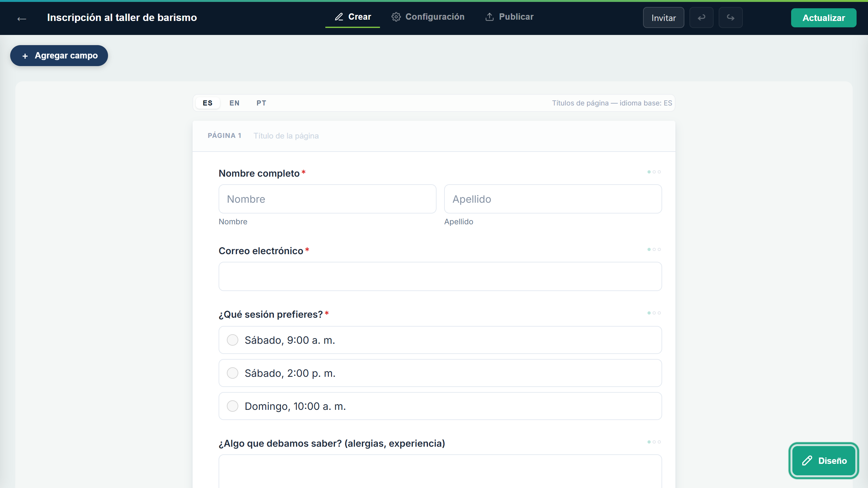Open the Diseño panel button
This screenshot has width=868, height=488.
coord(823,460)
